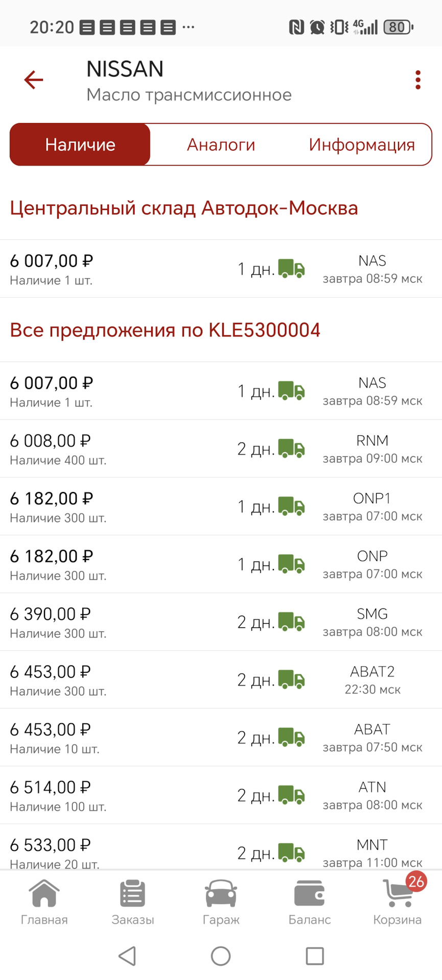Switch to the Информация tab
Image resolution: width=442 pixels, height=980 pixels.
[361, 144]
